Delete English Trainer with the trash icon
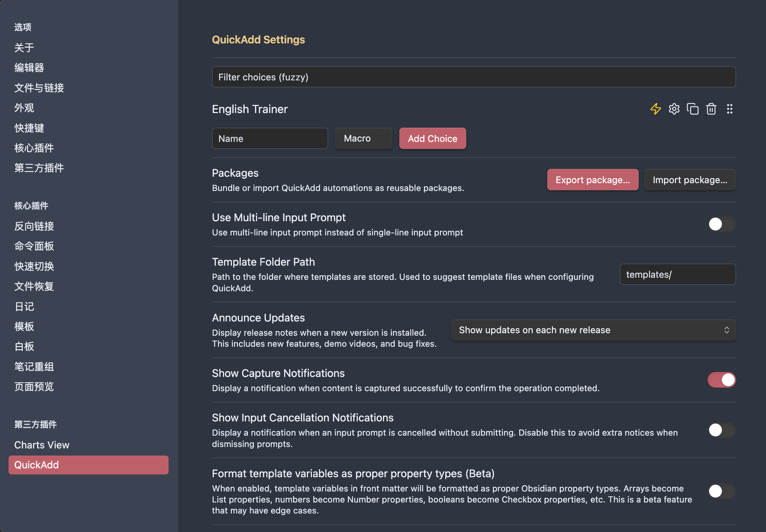Screen dimensions: 766x532 (x=711, y=109)
